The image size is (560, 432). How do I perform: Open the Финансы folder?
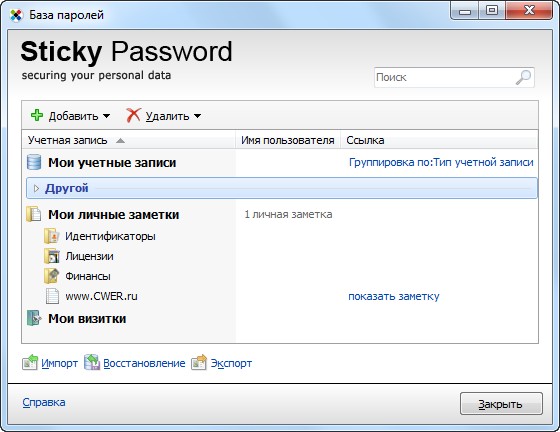88,276
